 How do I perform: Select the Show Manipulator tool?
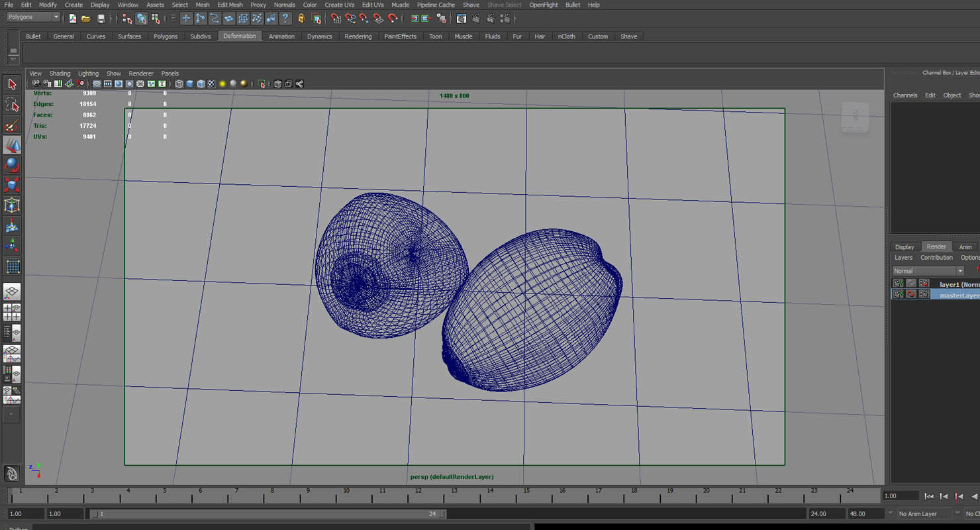pyautogui.click(x=12, y=246)
